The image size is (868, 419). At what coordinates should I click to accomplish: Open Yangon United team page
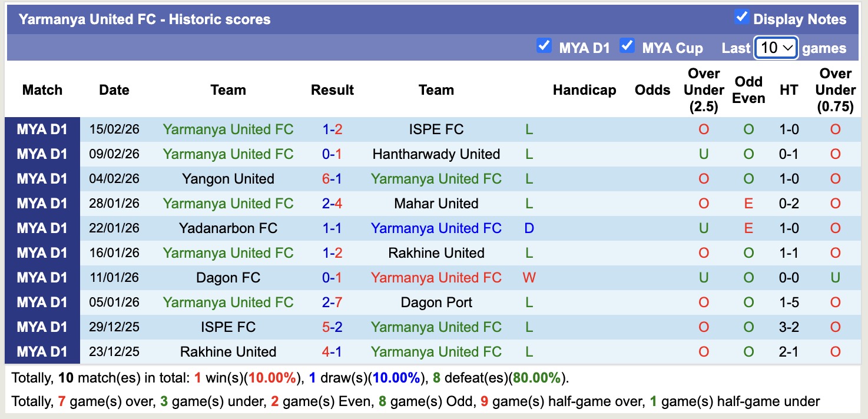click(x=228, y=178)
